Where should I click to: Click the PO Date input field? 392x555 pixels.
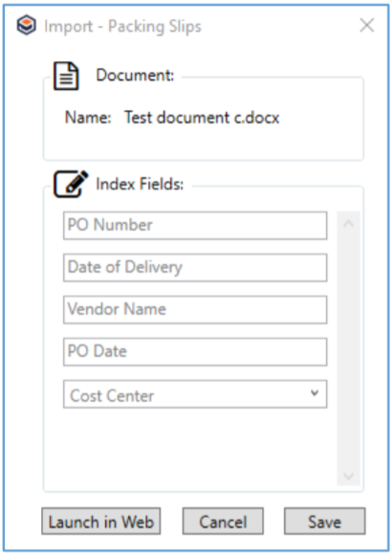coord(195,352)
